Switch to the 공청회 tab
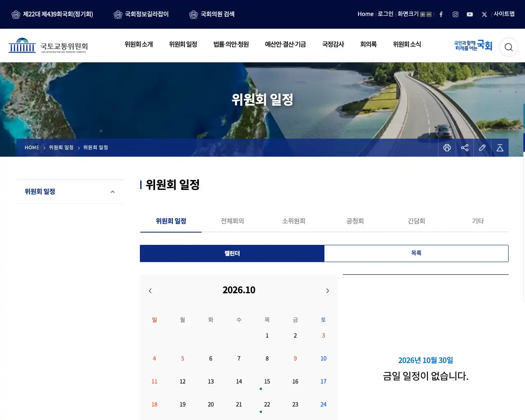This screenshot has width=525, height=420. pyautogui.click(x=355, y=221)
